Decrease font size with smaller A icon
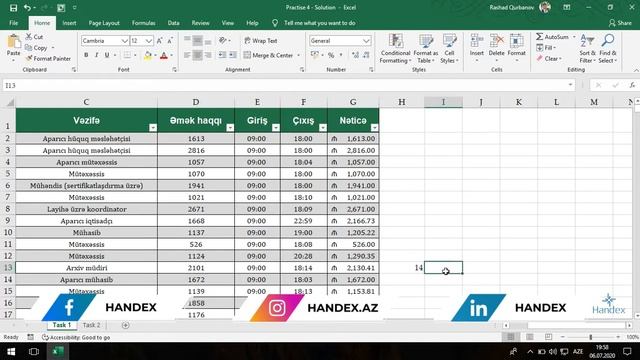 click(x=170, y=41)
